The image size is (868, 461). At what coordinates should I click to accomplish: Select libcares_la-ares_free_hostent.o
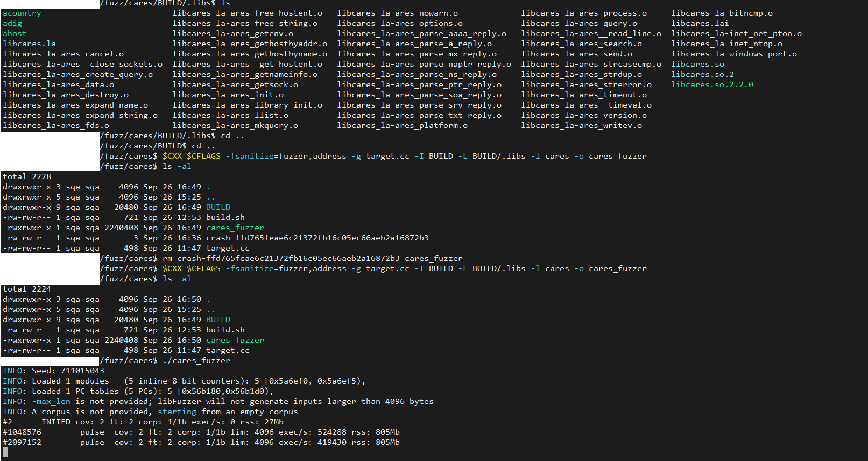click(248, 13)
